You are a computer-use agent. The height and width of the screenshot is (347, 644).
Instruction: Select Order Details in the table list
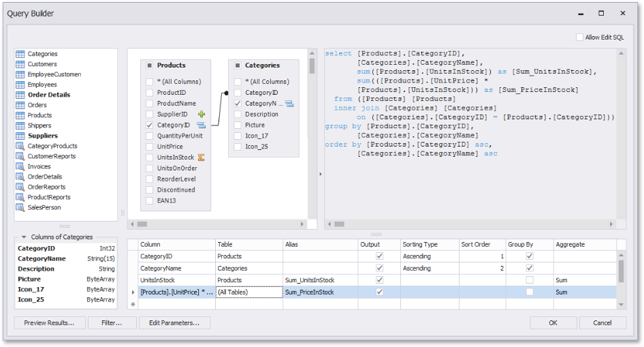tap(48, 95)
